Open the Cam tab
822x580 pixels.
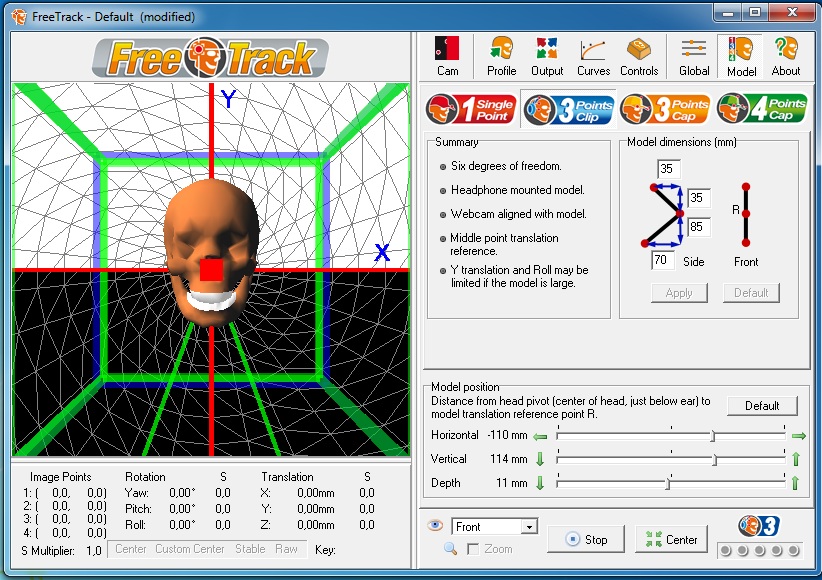click(x=447, y=56)
